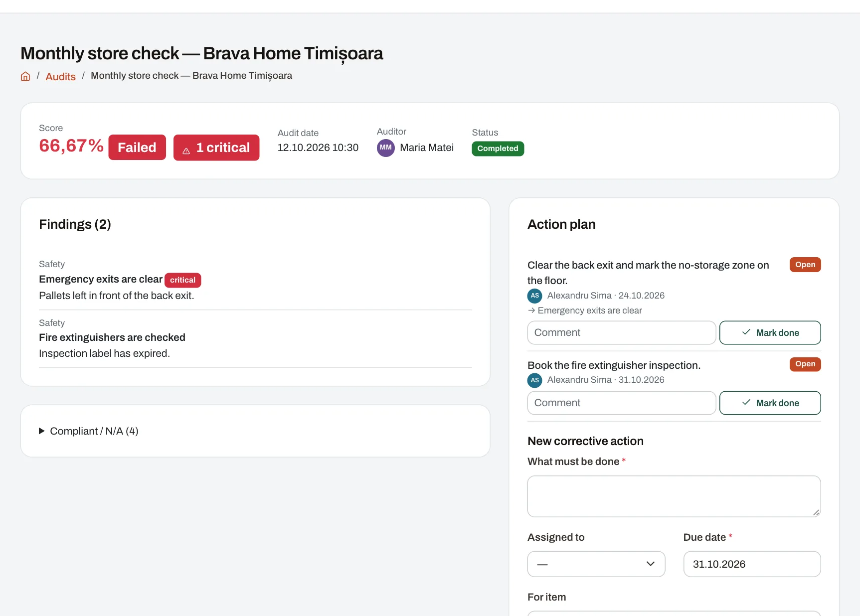Click the Failed score badge
Viewport: 860px width, 616px height.
click(x=137, y=148)
